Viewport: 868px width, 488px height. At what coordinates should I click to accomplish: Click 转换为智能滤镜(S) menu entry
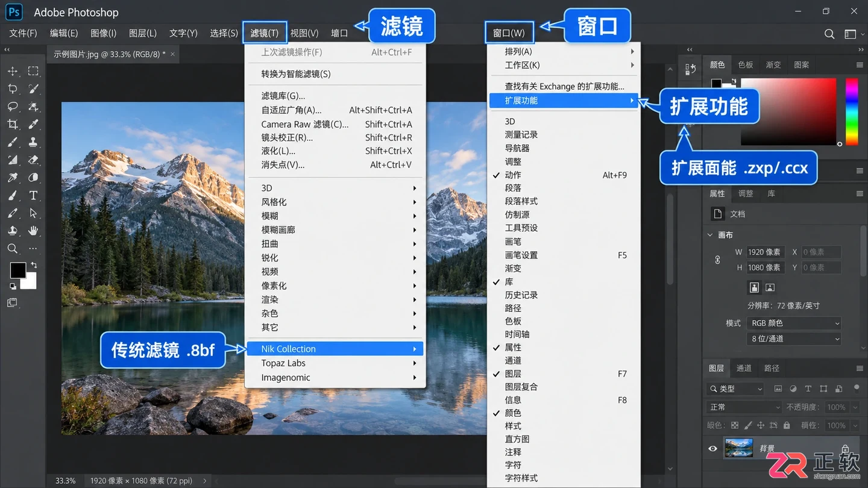[335, 74]
